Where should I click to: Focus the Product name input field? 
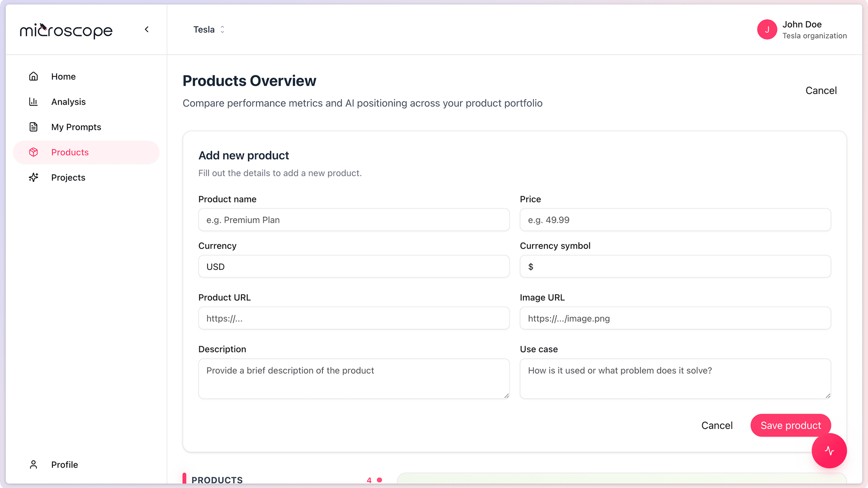[x=354, y=220]
